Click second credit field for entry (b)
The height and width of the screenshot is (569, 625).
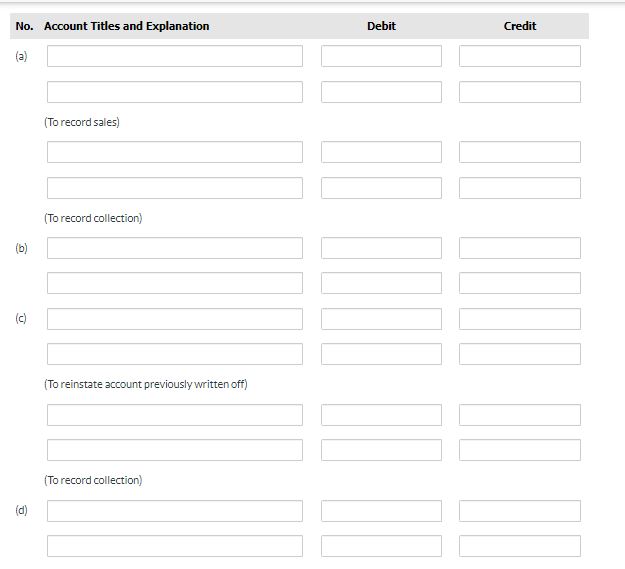pos(519,283)
